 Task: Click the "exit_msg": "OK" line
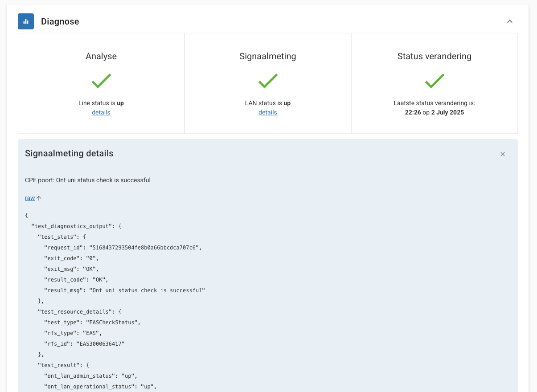pos(71,269)
